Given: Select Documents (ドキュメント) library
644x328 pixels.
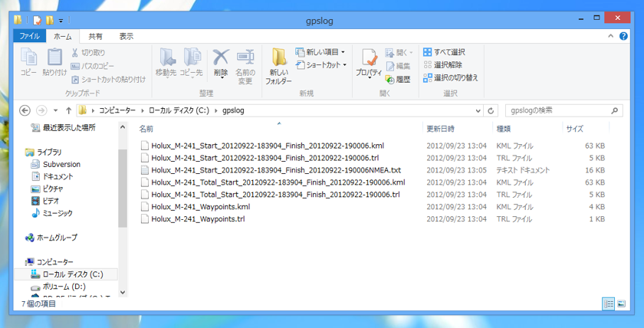Looking at the screenshot, I should [x=53, y=176].
